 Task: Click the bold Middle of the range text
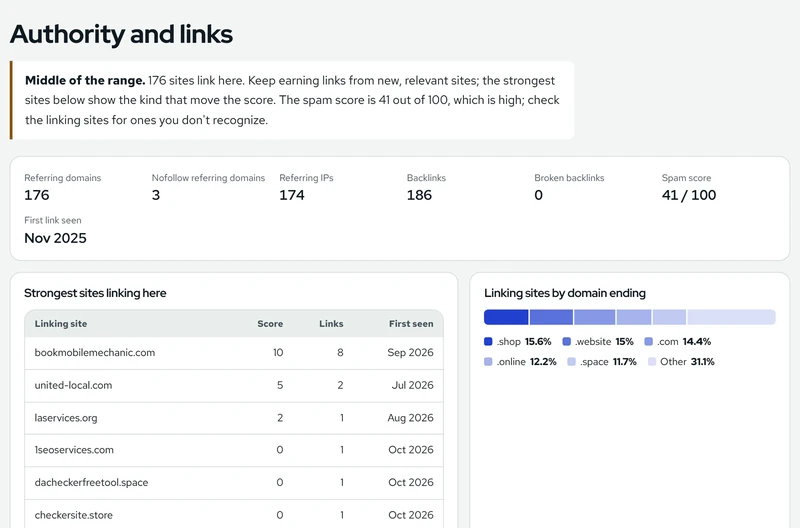[x=85, y=81]
